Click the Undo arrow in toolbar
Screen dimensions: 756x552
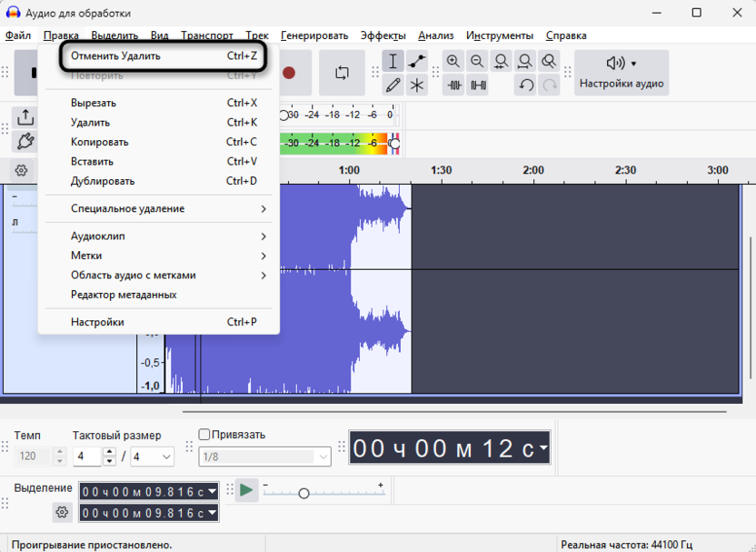tap(525, 85)
